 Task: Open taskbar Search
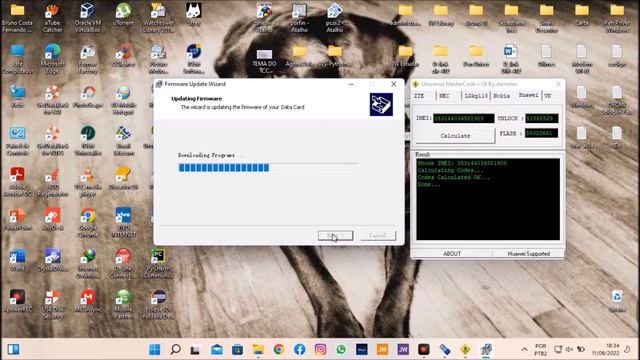point(176,349)
